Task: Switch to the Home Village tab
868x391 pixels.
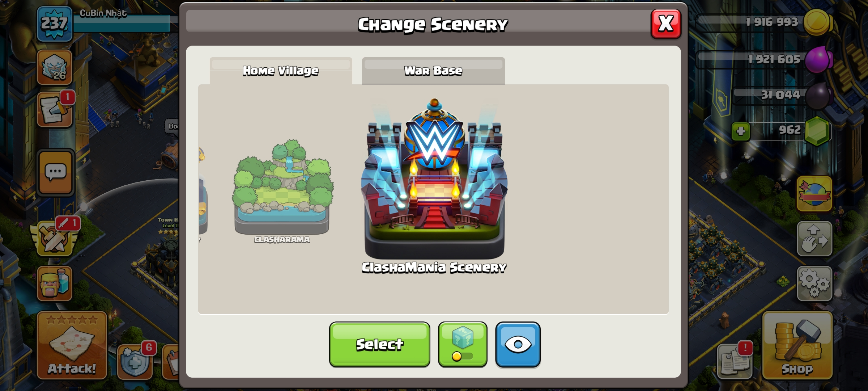Action: pos(281,71)
